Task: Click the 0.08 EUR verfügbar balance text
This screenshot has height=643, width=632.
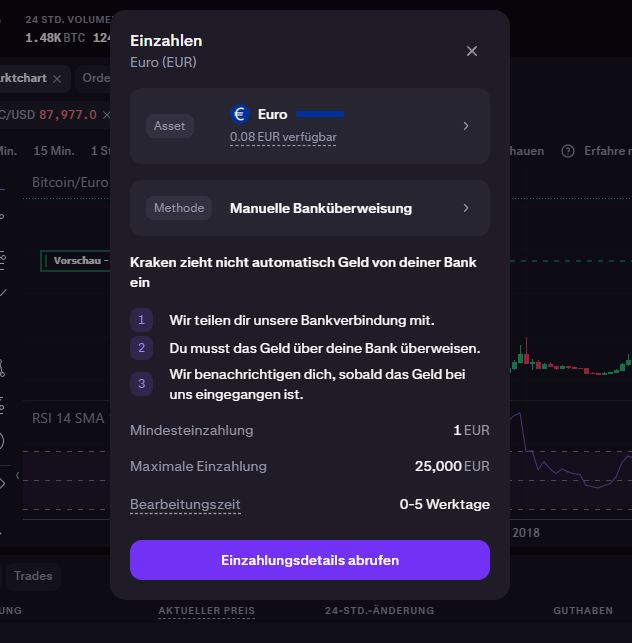Action: tap(283, 137)
